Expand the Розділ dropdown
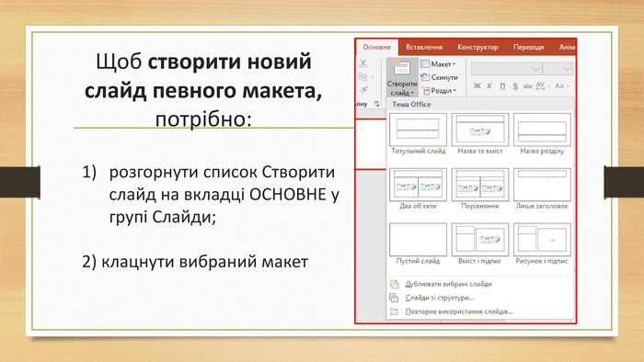This screenshot has width=644, height=362. pos(439,90)
